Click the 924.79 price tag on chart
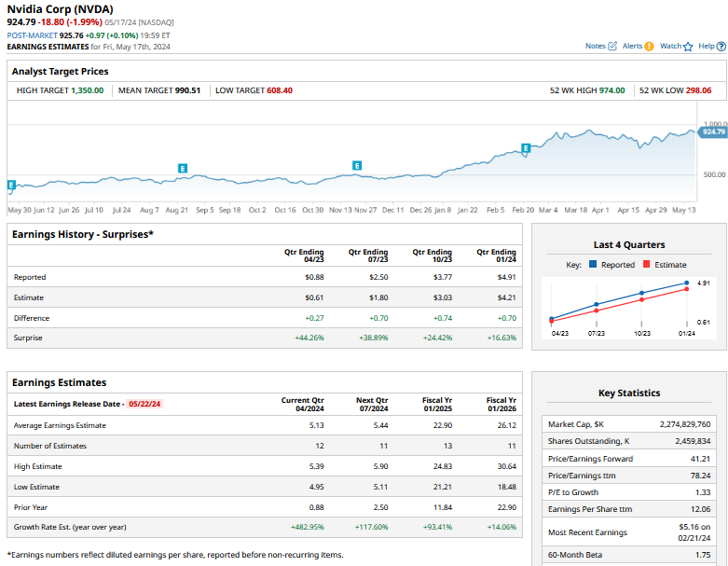This screenshot has height=566, width=728. [713, 131]
